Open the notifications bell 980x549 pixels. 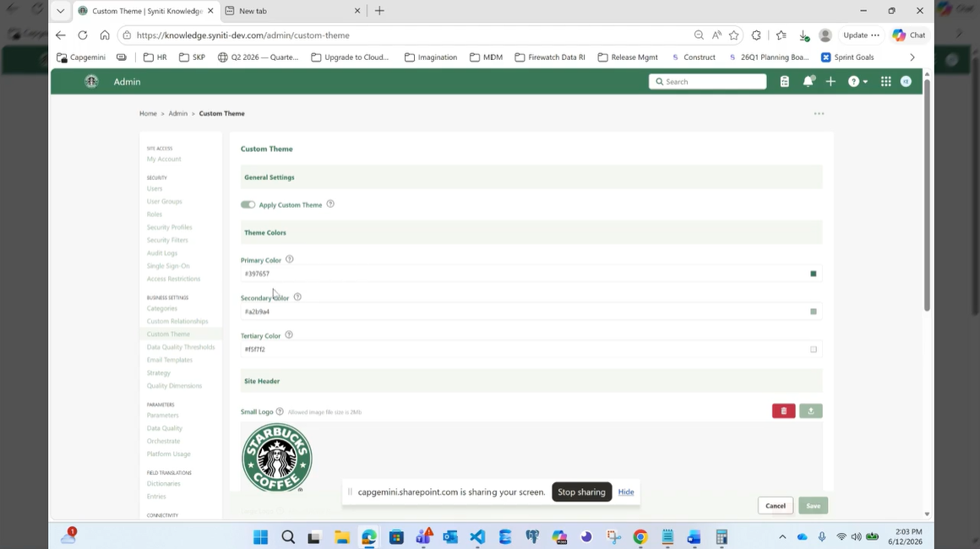pos(808,82)
